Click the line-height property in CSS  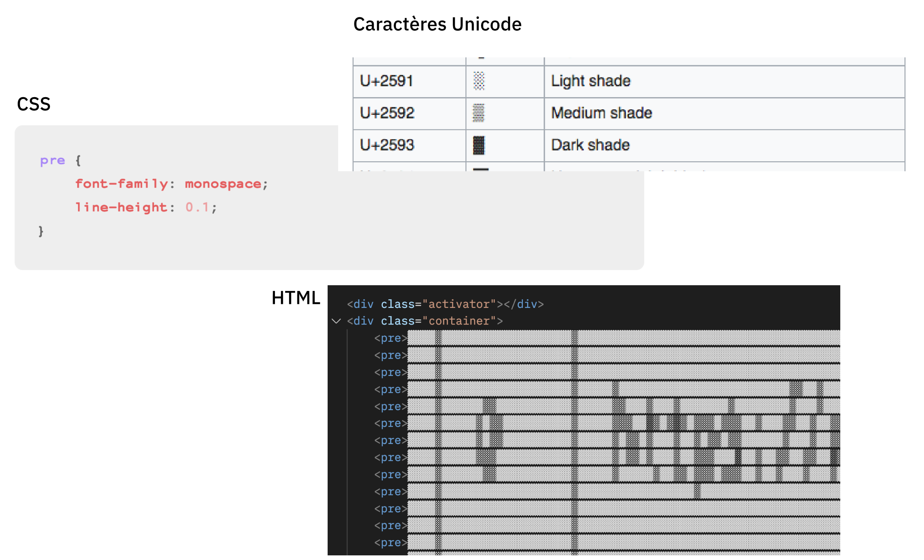121,207
